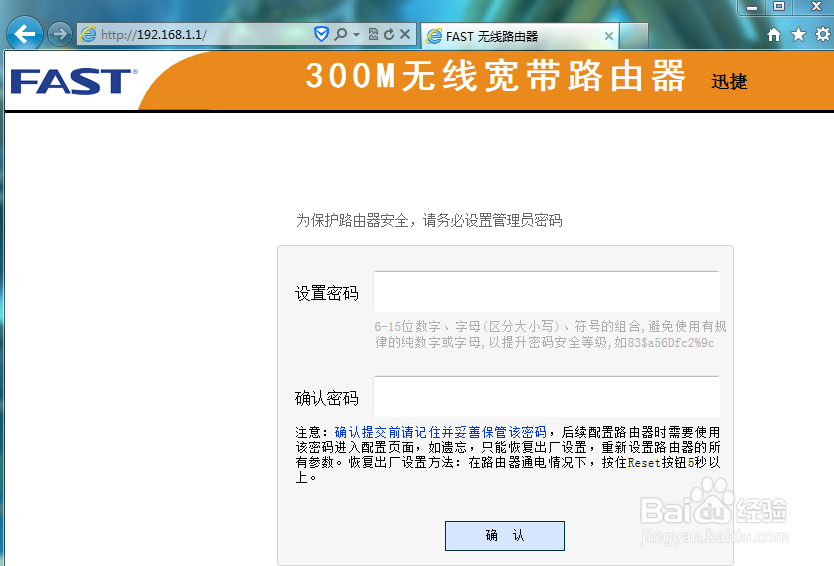Close the FAST 无线路由器 tab
The image size is (834, 566).
click(608, 36)
